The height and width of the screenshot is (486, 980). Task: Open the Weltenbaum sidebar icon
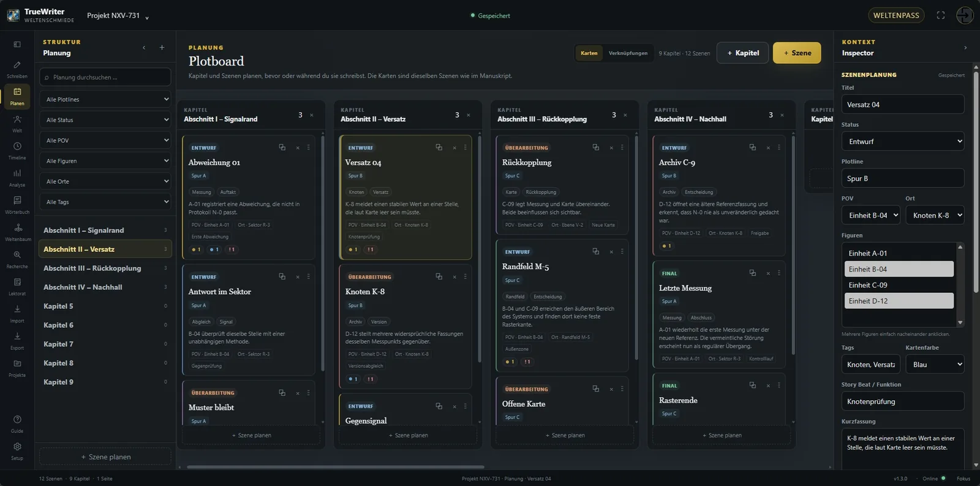[x=17, y=232]
